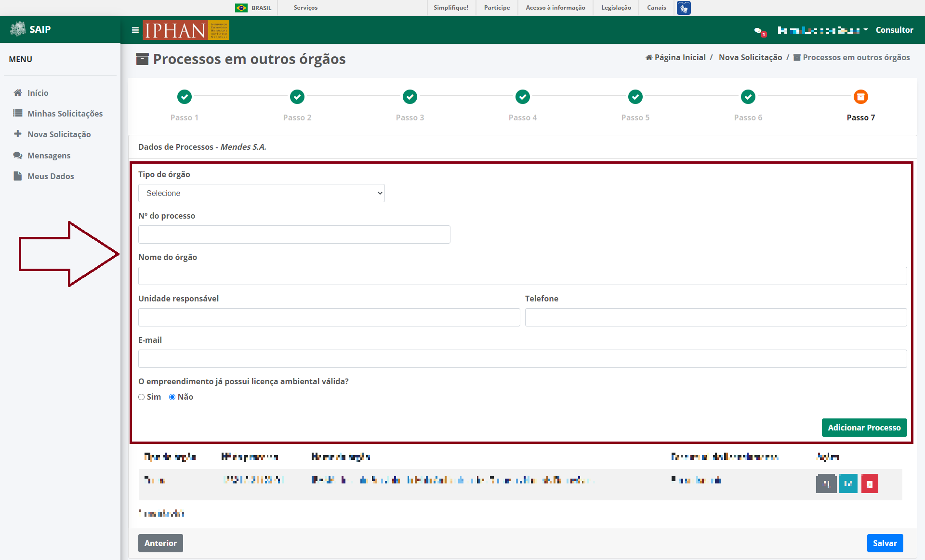Click the IPHAN logo
The width and height of the screenshot is (925, 560).
coord(186,30)
